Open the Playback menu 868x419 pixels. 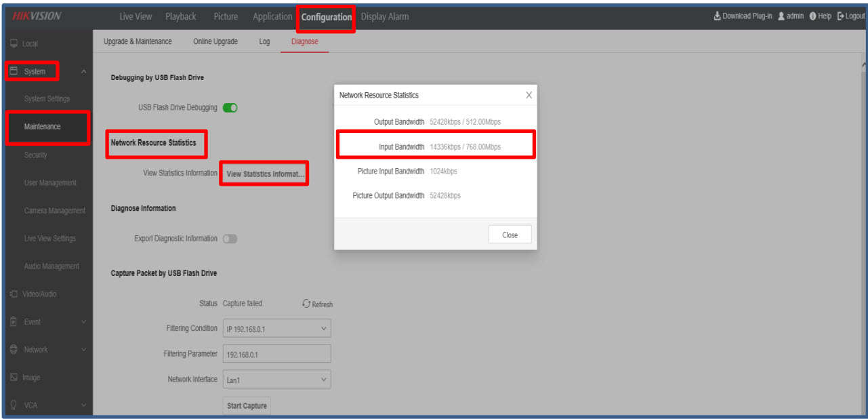pyautogui.click(x=180, y=16)
